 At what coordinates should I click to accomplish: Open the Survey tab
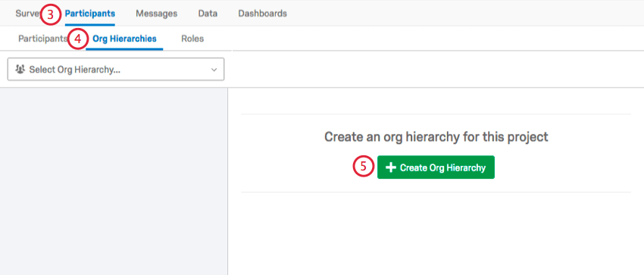tap(27, 14)
